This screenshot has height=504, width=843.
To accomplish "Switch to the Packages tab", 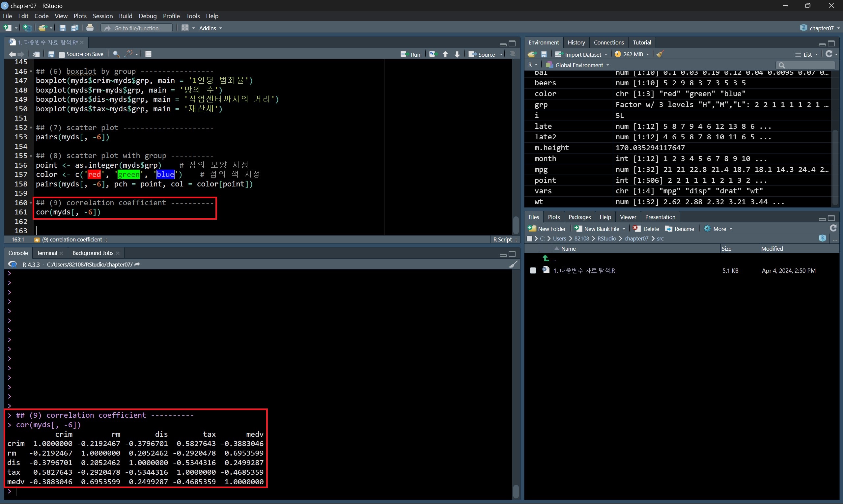I will click(x=579, y=217).
